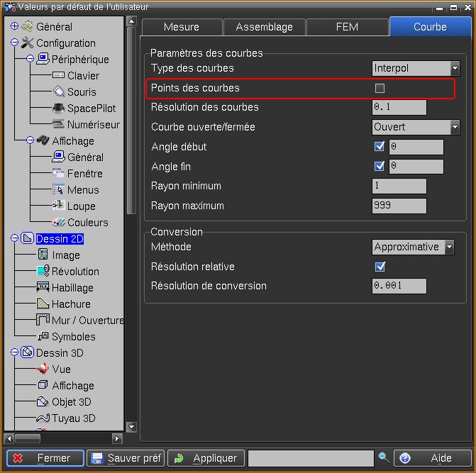Image resolution: width=476 pixels, height=473 pixels.
Task: Open the Couleurs palette icon
Action: [x=58, y=223]
